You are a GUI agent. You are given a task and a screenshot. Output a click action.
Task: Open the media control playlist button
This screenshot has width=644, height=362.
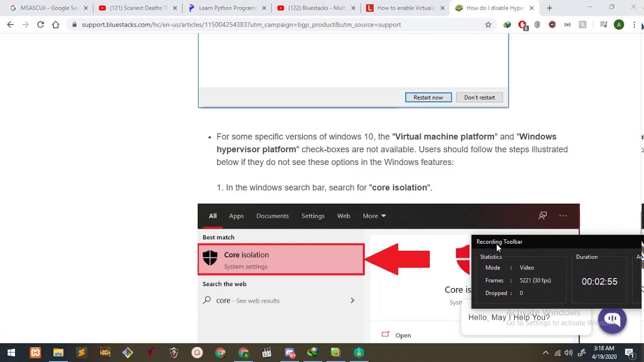tap(604, 25)
